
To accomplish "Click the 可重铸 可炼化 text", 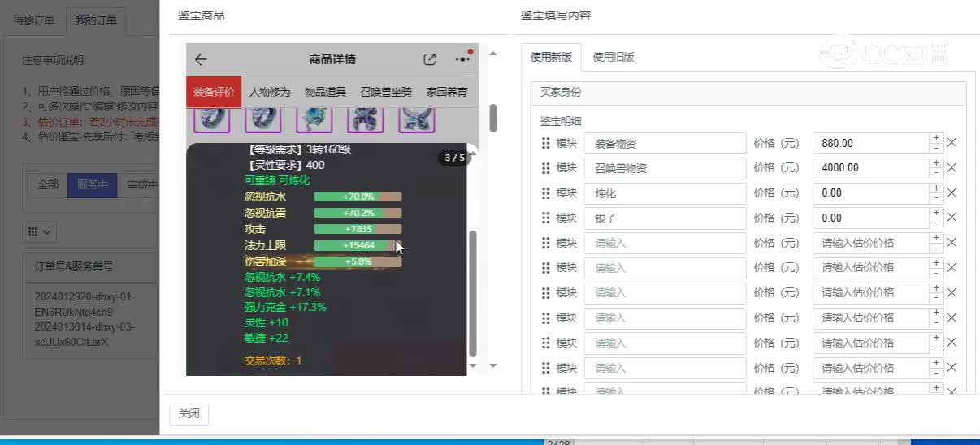I will click(x=277, y=180).
